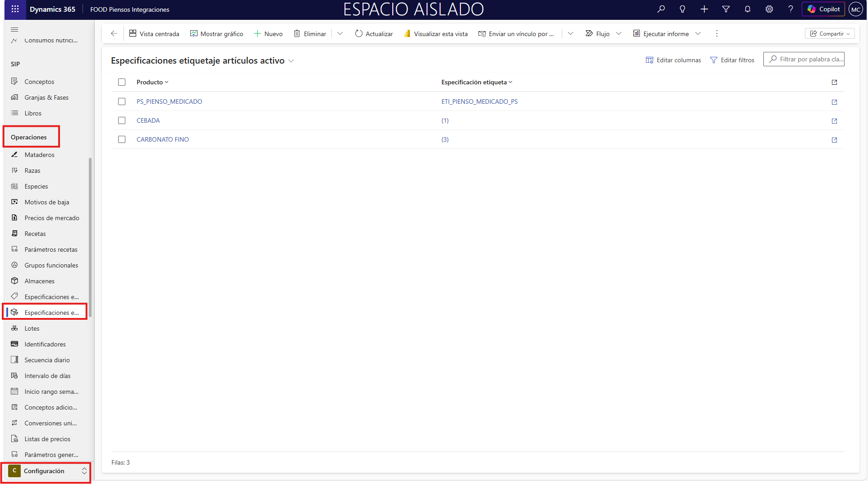The height and width of the screenshot is (484, 868).
Task: Open the notifications bell icon
Action: (748, 9)
